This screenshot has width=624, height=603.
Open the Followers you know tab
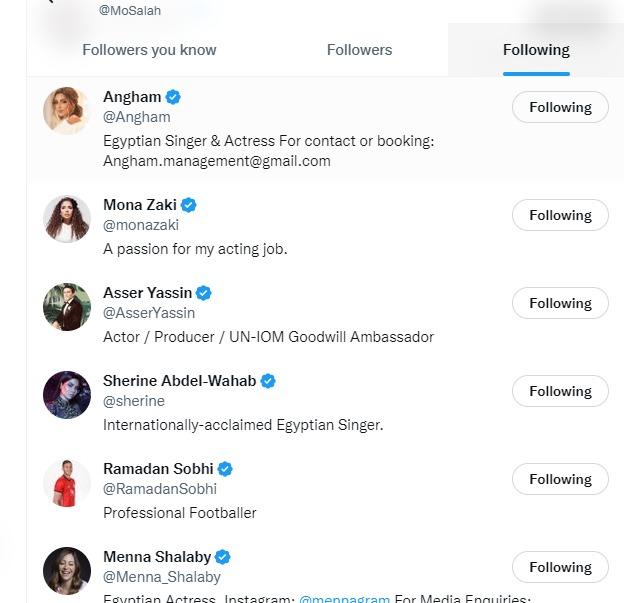pyautogui.click(x=149, y=50)
